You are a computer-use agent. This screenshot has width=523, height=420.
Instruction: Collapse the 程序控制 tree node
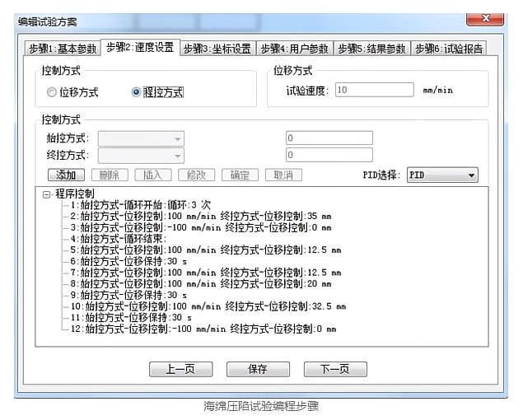point(47,194)
